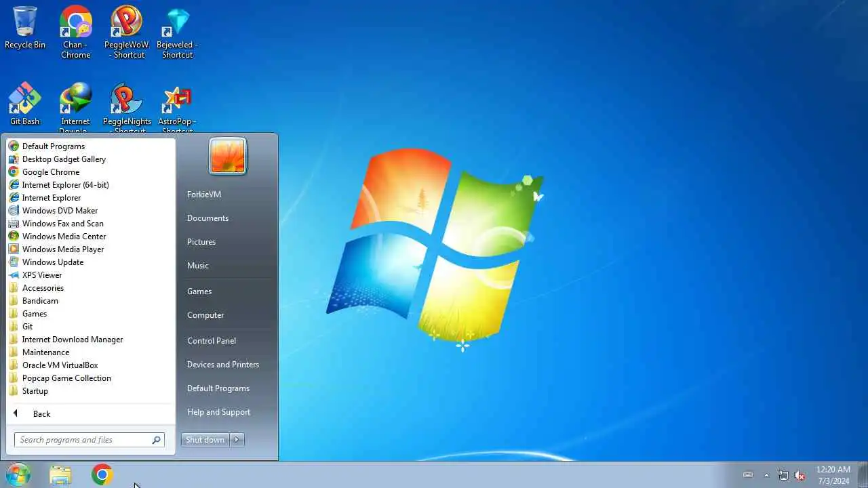Open the Git Bash desktop icon

25,104
